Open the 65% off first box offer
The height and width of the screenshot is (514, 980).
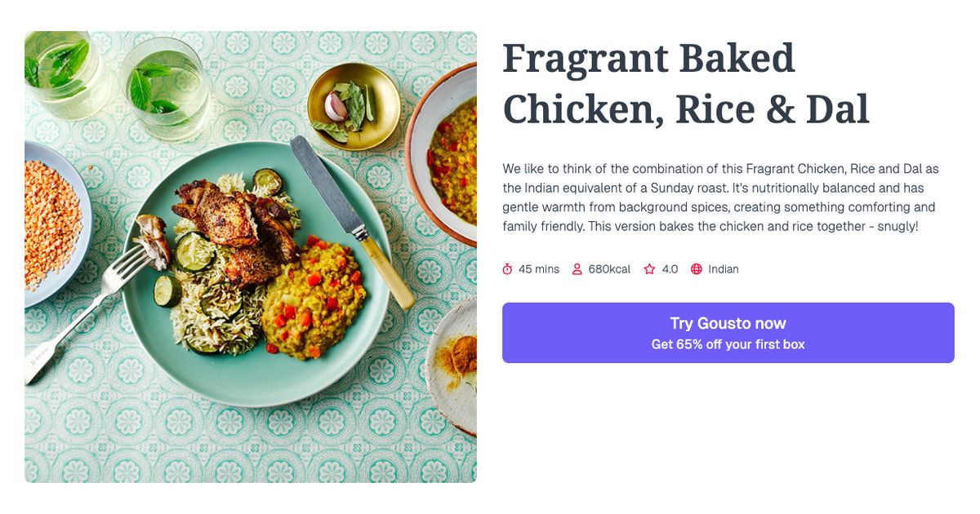(x=728, y=343)
